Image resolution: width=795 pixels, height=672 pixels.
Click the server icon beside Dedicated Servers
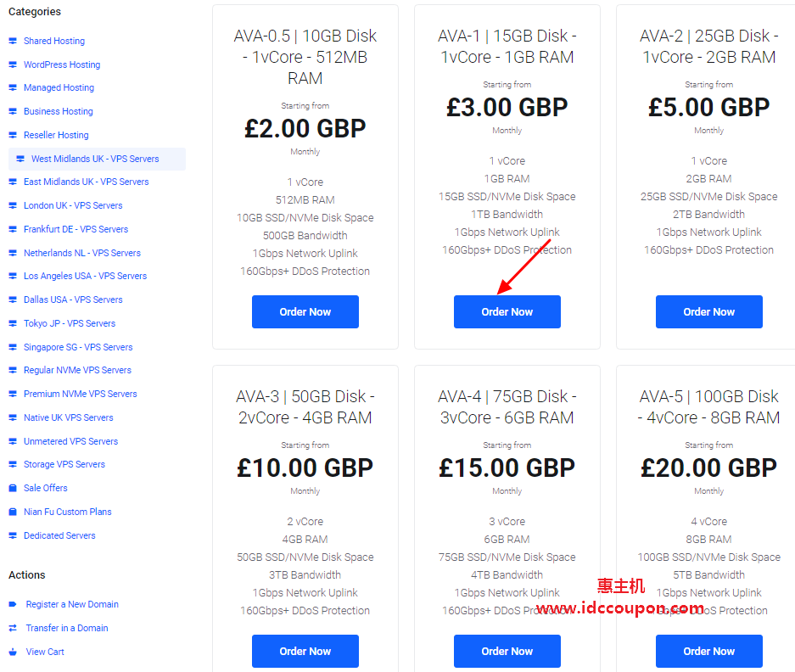[x=13, y=536]
